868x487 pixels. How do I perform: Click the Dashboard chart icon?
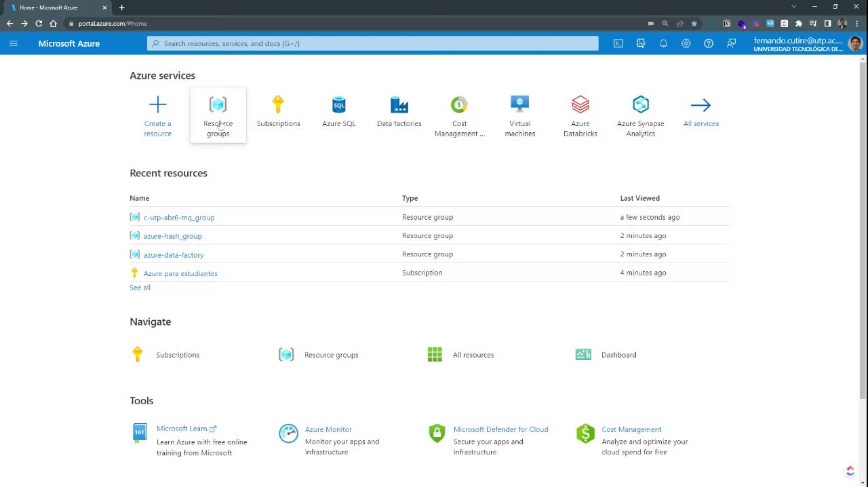point(583,354)
